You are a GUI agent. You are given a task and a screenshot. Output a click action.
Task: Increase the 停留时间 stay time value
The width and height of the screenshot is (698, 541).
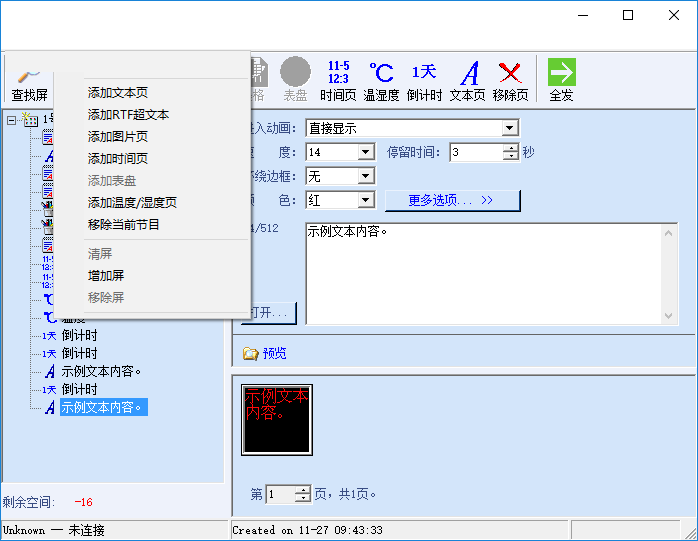[511, 148]
